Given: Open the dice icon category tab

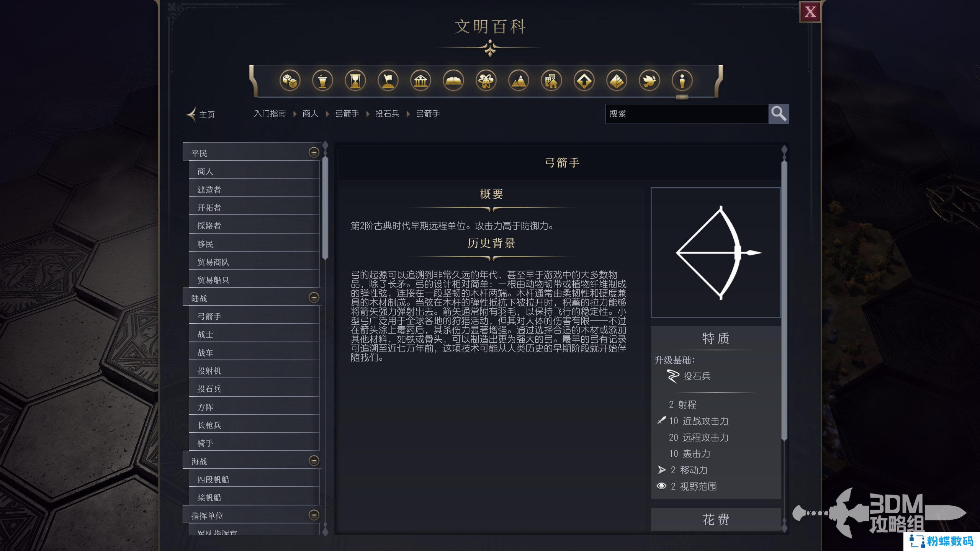Looking at the screenshot, I should tap(290, 81).
